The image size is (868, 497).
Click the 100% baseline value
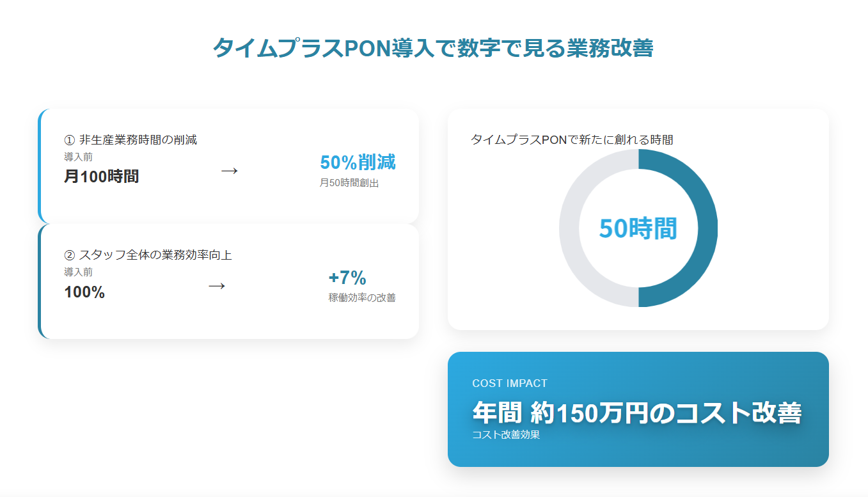tap(84, 292)
